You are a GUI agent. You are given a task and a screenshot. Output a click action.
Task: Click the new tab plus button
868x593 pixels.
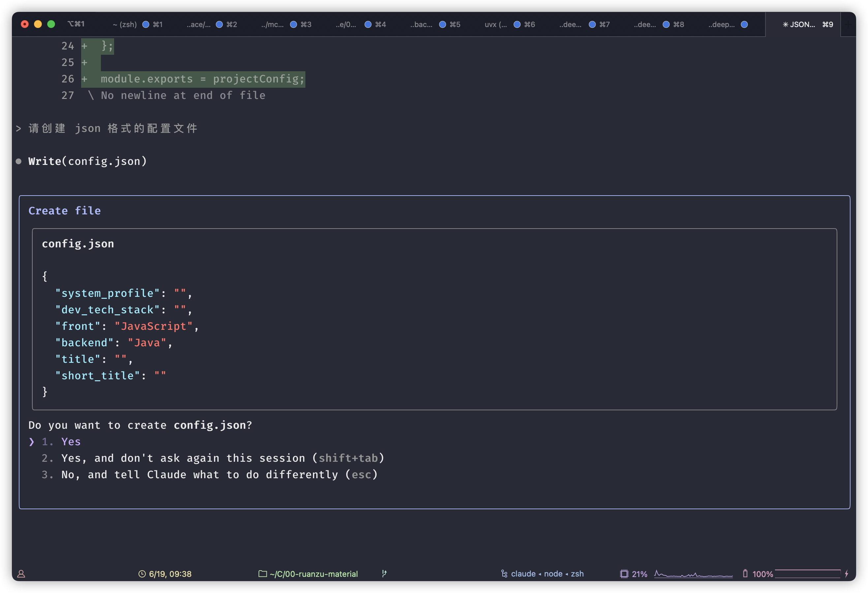(848, 25)
